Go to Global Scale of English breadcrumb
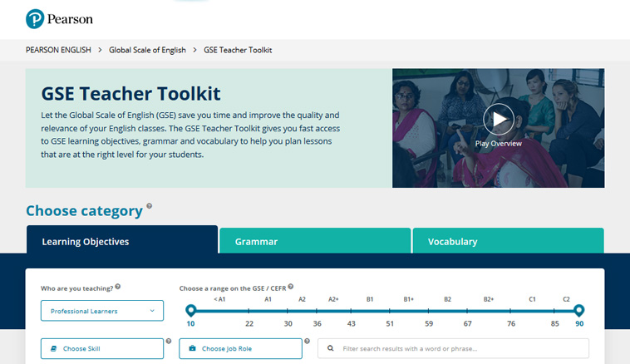The width and height of the screenshot is (630, 364). [147, 50]
